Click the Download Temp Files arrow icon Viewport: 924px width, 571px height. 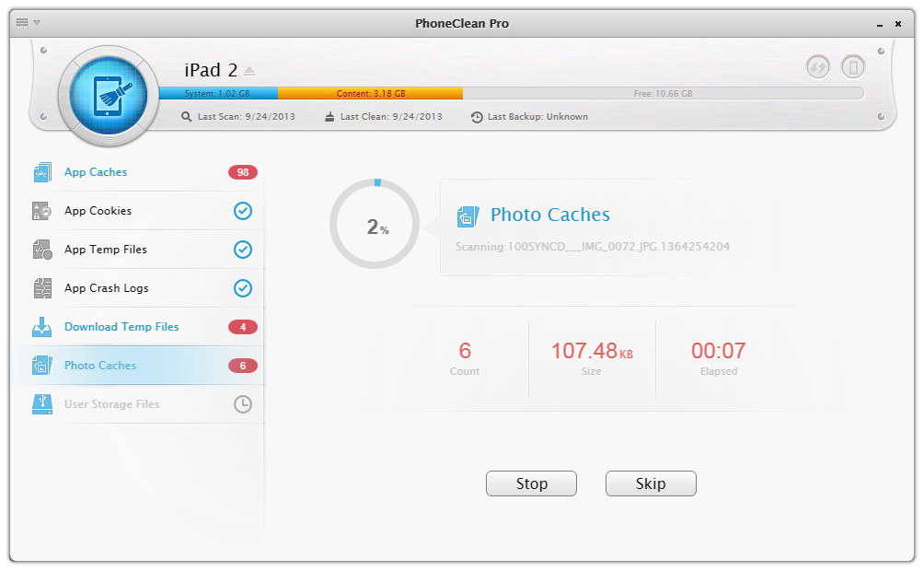pos(42,327)
